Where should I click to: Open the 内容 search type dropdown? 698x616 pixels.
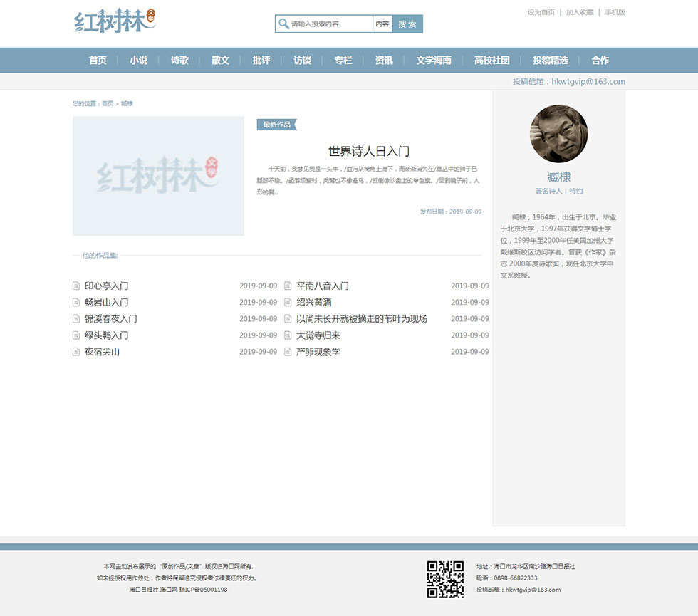(382, 24)
